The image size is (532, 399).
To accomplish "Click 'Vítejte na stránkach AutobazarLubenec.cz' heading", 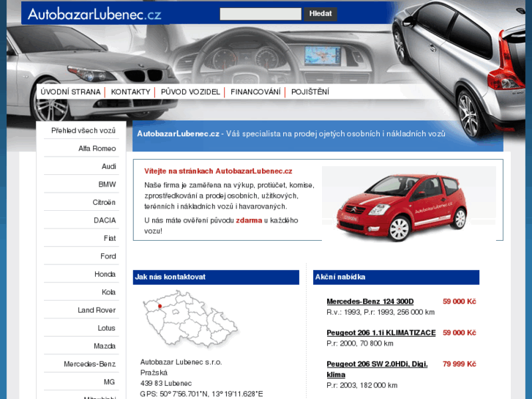I will (x=218, y=171).
